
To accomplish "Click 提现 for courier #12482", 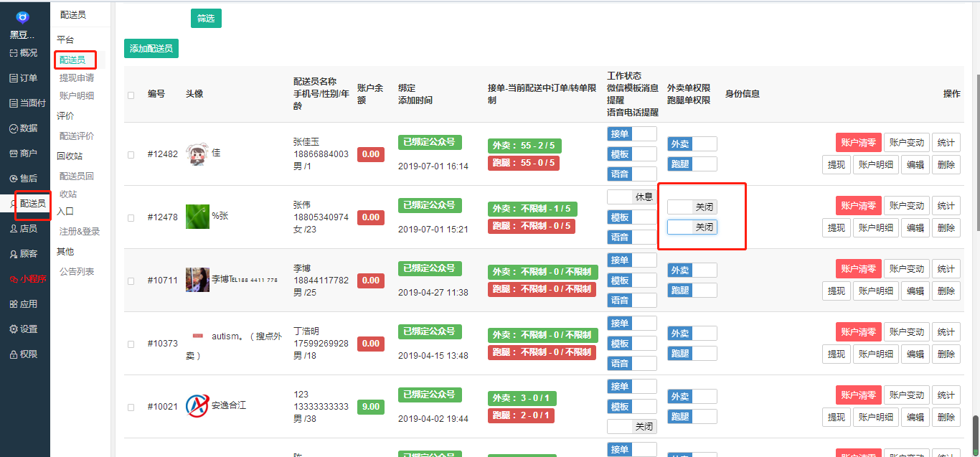I will click(x=837, y=165).
